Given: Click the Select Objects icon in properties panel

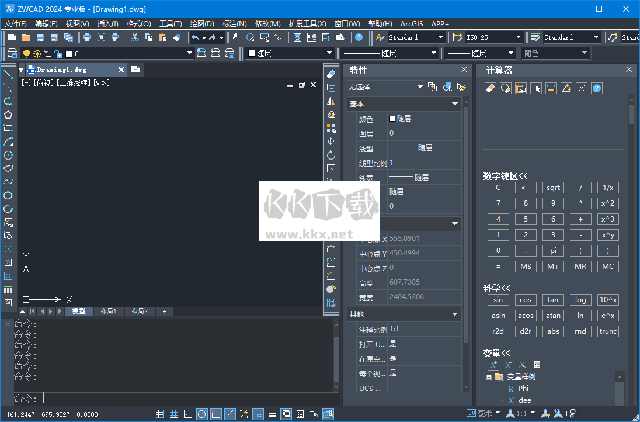Looking at the screenshot, I should (x=448, y=87).
